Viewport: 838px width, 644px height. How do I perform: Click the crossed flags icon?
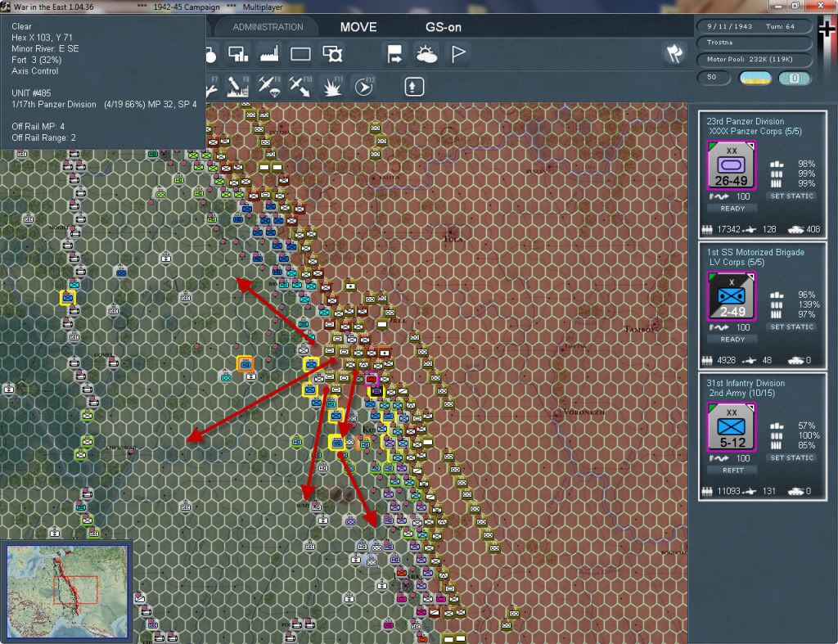pos(674,53)
